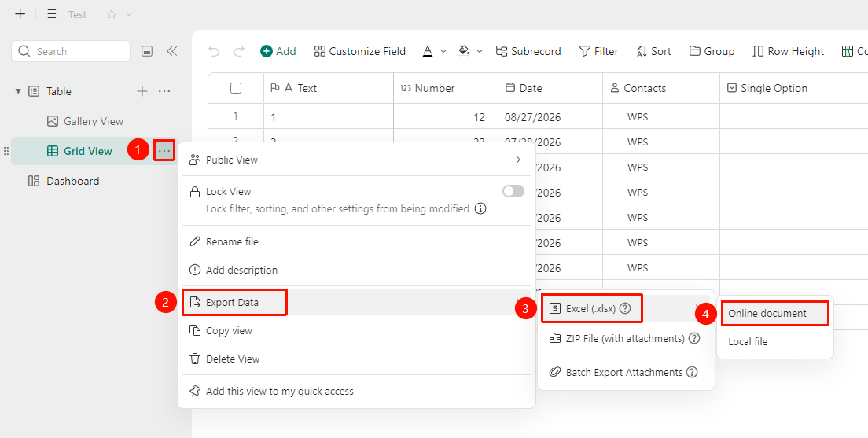
Task: Click the fill color paint bucket
Action: click(464, 51)
